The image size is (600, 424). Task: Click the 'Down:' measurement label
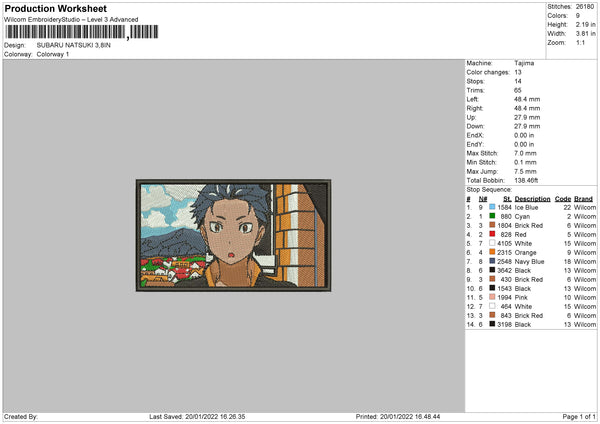coord(475,126)
